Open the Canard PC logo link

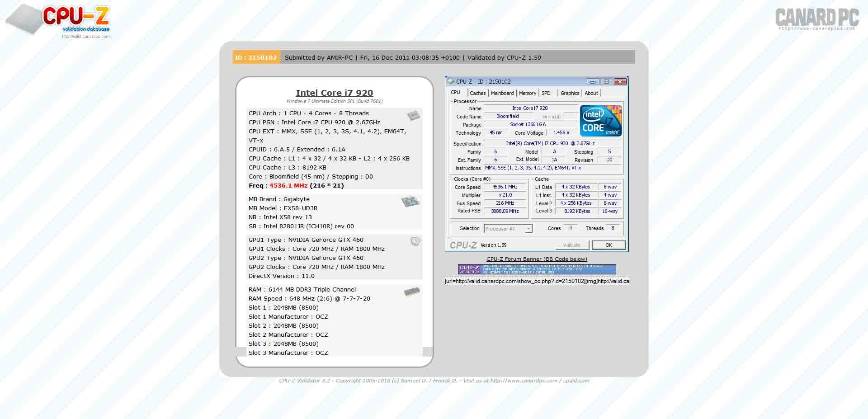(817, 19)
